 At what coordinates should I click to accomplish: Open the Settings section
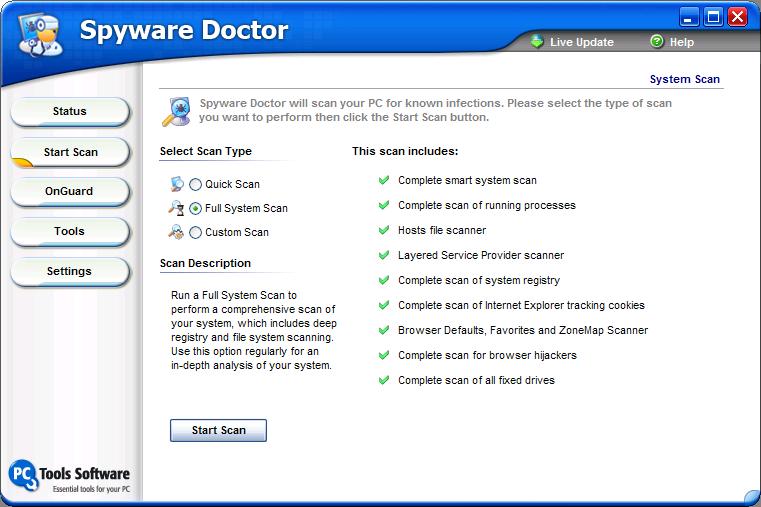click(70, 272)
